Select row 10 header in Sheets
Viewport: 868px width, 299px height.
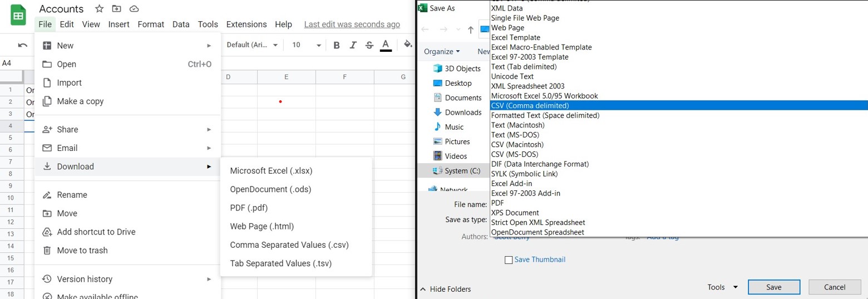pos(11,198)
